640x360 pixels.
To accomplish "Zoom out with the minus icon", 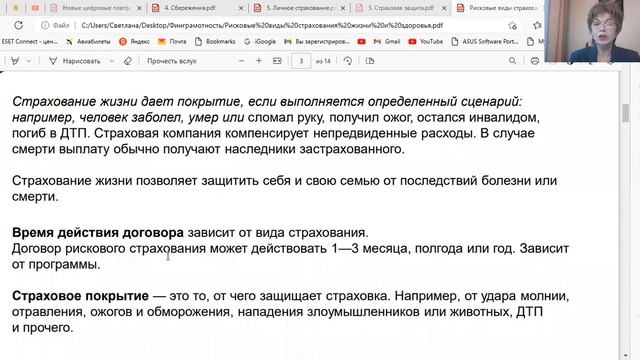I will 241,61.
